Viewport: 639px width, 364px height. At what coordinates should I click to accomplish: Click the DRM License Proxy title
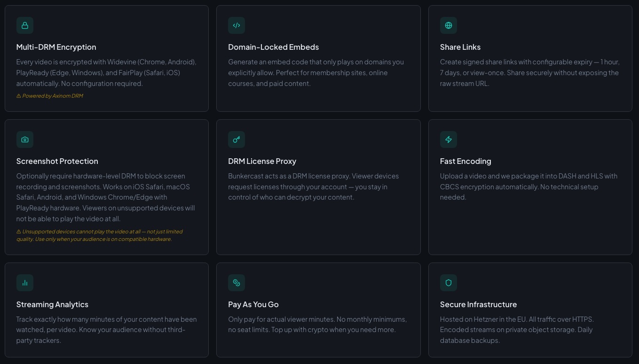pos(262,161)
